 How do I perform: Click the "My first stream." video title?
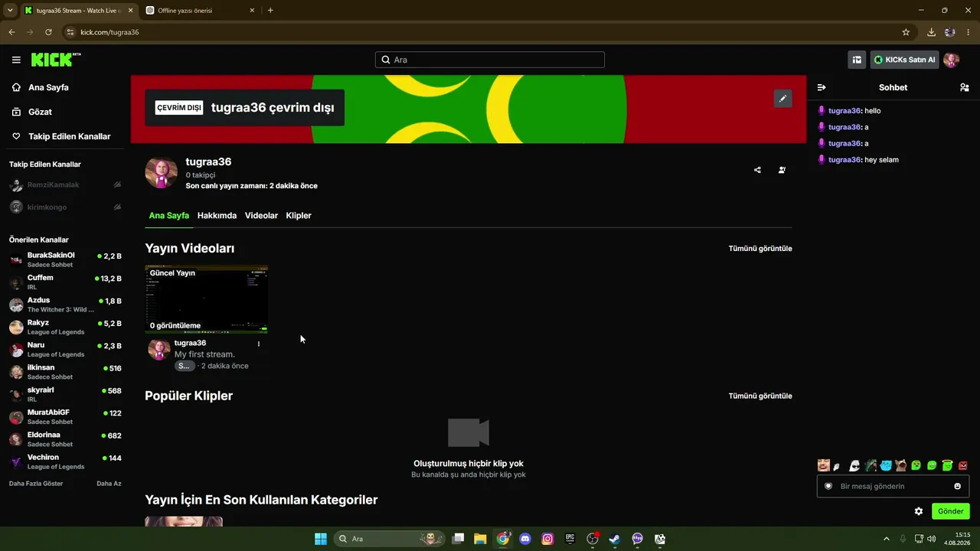click(x=204, y=354)
